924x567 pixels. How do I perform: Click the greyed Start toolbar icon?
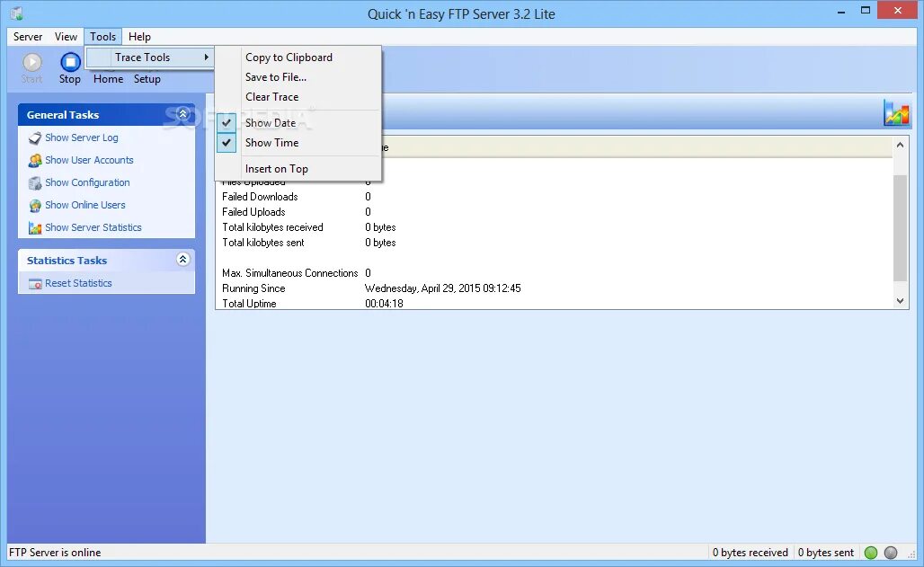(31, 62)
